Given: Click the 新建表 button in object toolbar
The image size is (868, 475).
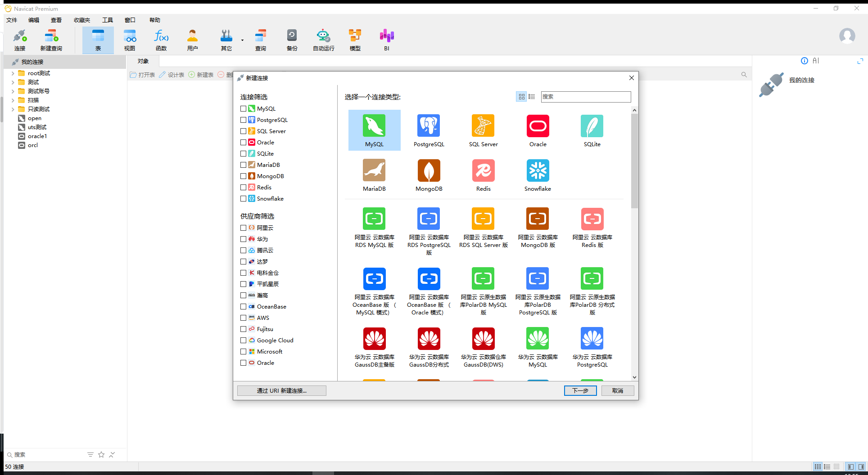Looking at the screenshot, I should click(x=201, y=75).
